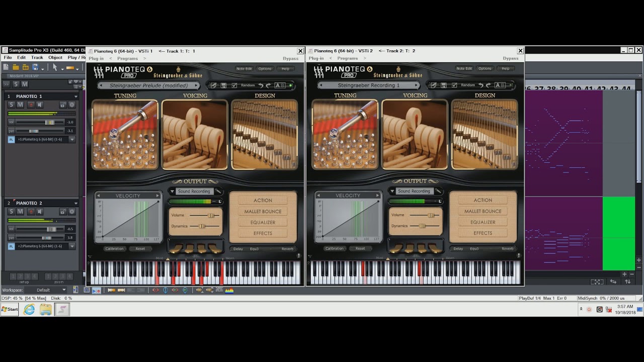Click Samplitude icon in Windows taskbar
Image resolution: width=644 pixels, height=362 pixels.
tap(62, 310)
